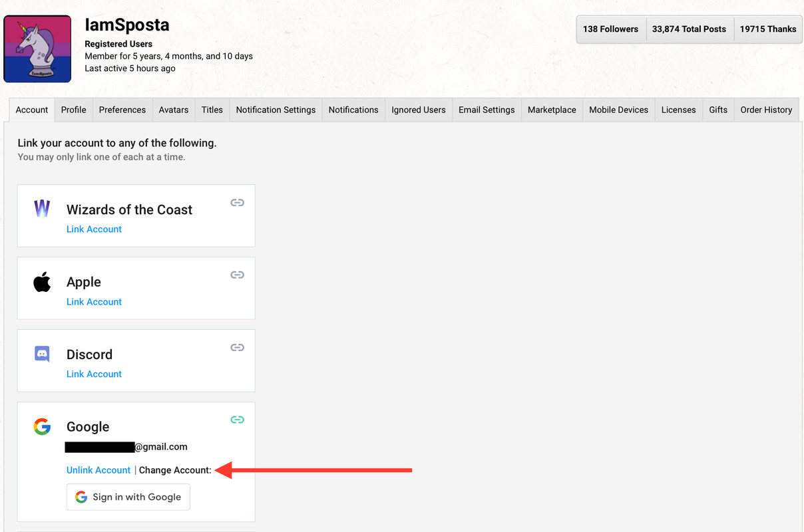Click the Discord logo icon

pos(42,354)
